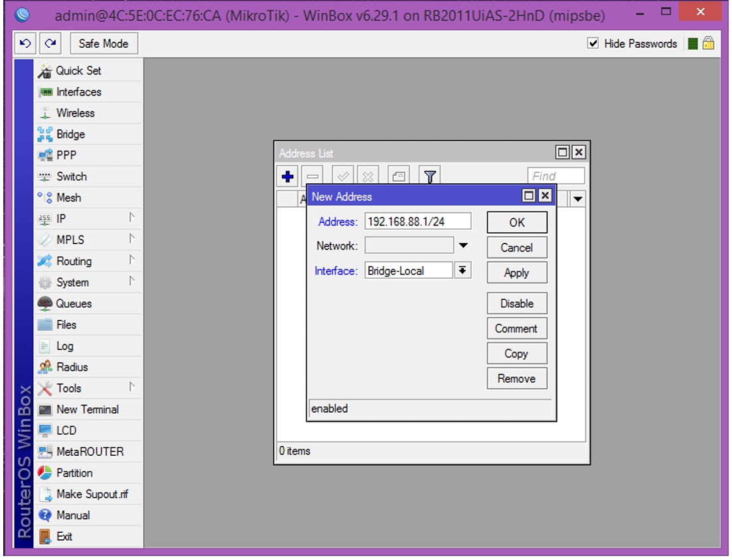Click the filter funnel icon in Address List

[x=430, y=176]
